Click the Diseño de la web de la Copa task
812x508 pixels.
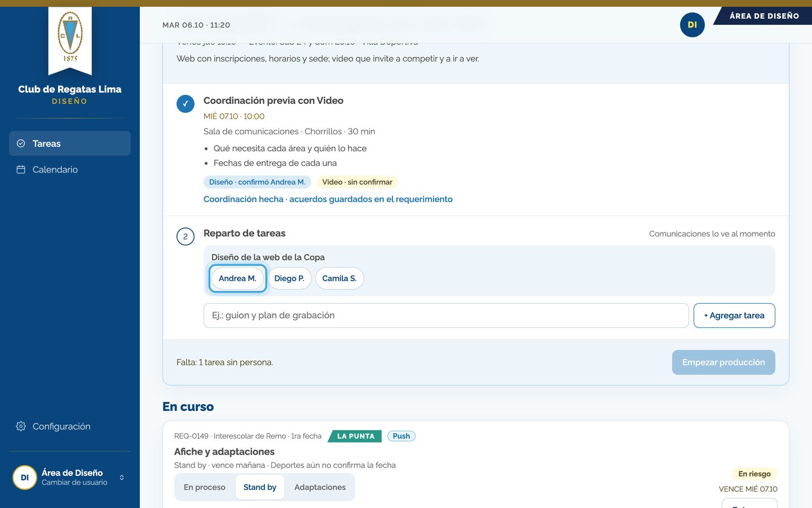(x=268, y=257)
